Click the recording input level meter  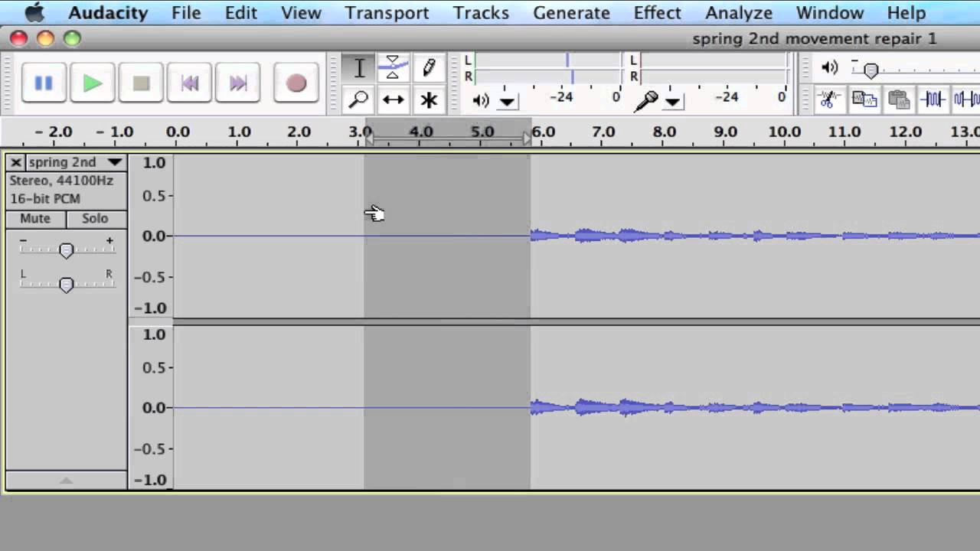click(x=713, y=68)
